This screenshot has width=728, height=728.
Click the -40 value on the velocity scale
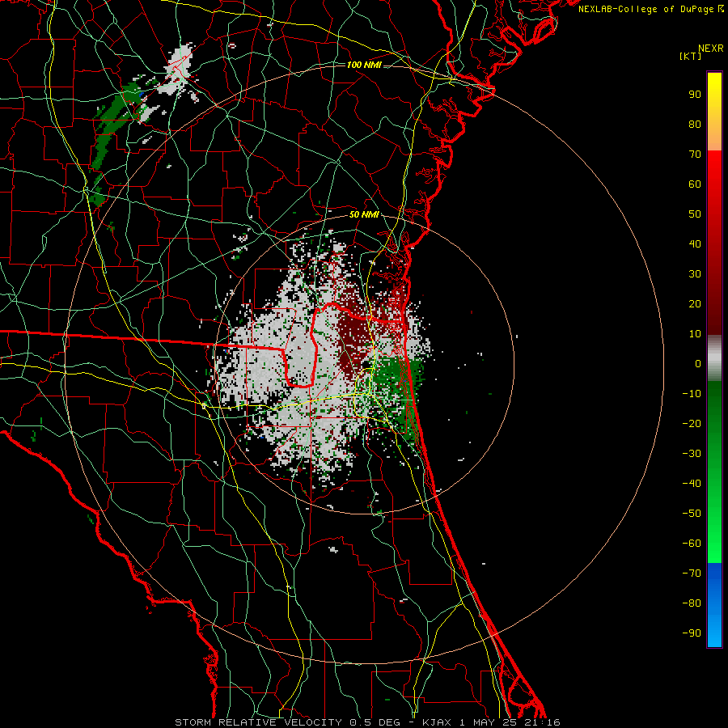[x=692, y=484]
